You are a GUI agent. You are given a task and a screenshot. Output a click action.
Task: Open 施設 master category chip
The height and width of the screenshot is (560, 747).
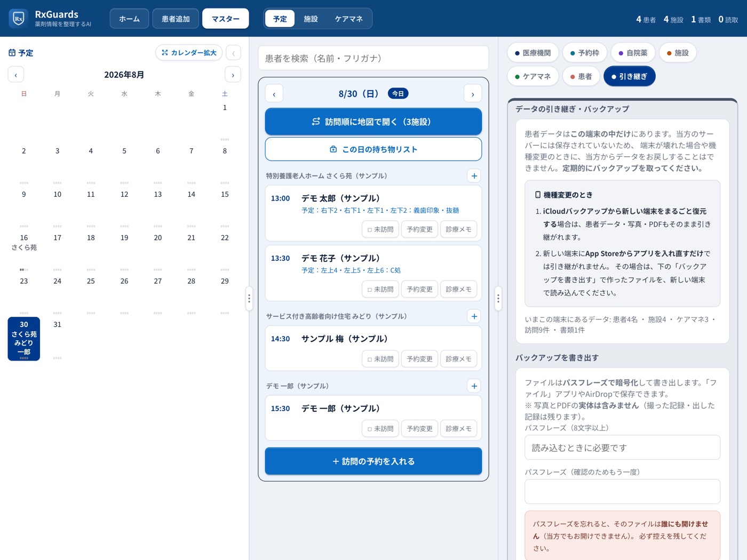(678, 53)
